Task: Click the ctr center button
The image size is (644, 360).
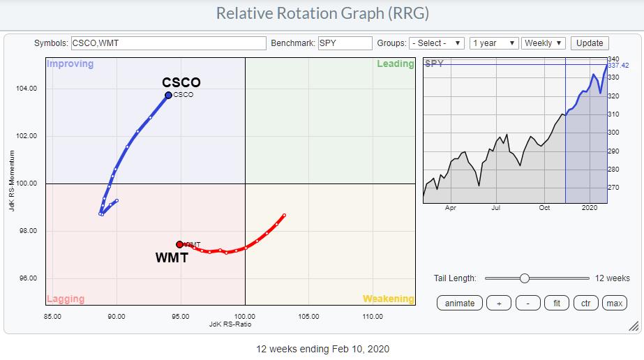Action: click(x=585, y=303)
